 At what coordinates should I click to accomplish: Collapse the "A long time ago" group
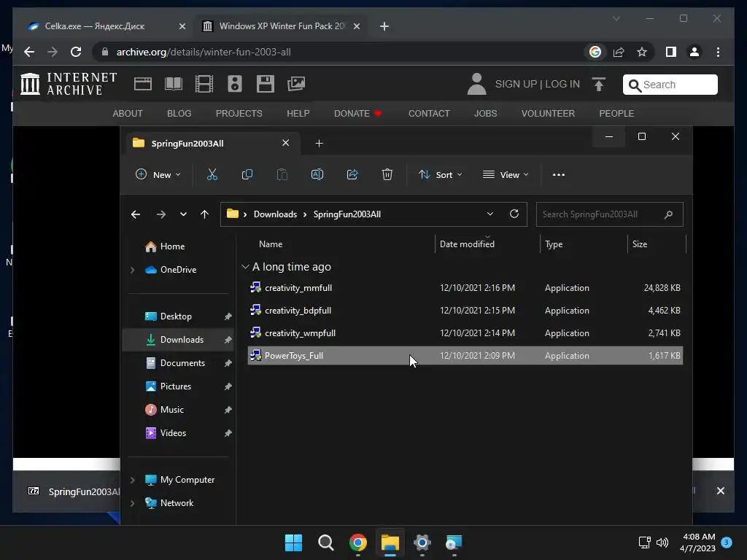pyautogui.click(x=245, y=267)
